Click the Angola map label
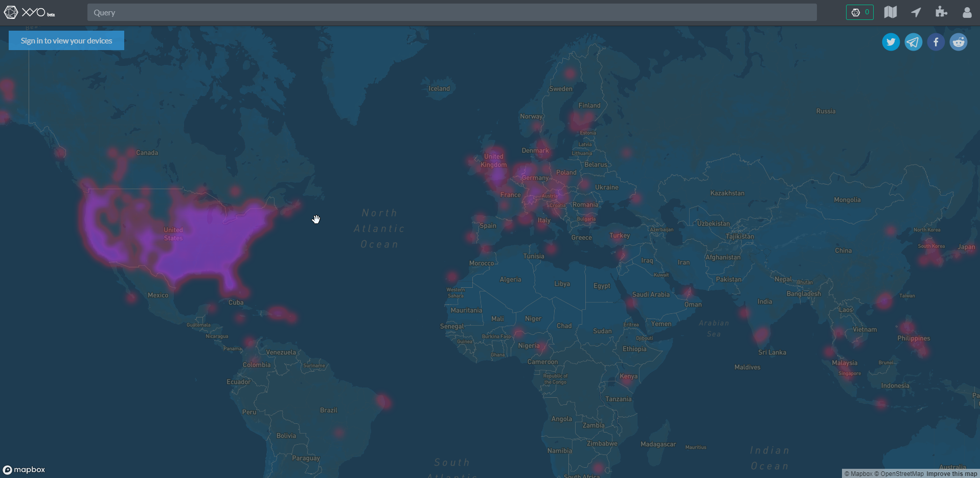 tap(561, 419)
